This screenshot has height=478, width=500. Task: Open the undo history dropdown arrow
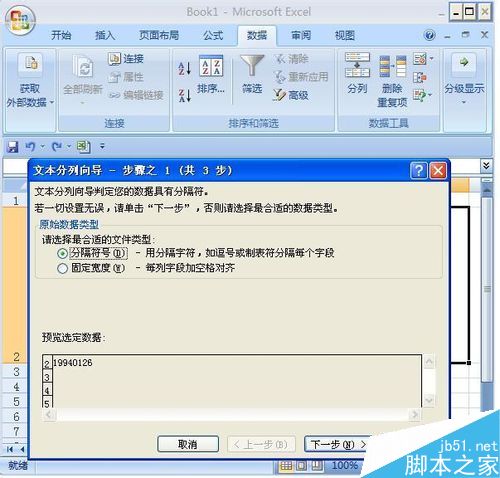[42, 146]
